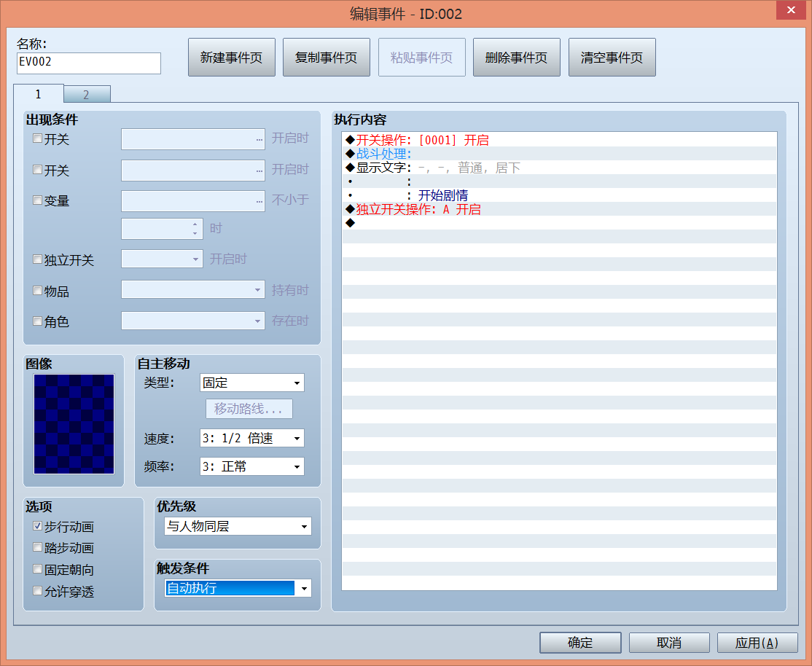Image resolution: width=812 pixels, height=666 pixels.
Task: Select the 开始剧情 text line
Action: coord(559,195)
